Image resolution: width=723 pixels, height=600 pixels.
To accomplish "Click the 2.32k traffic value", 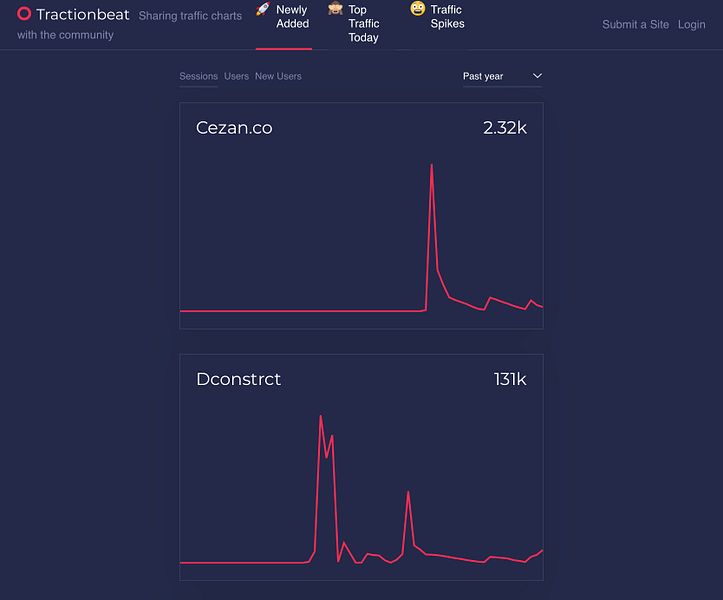I will [505, 128].
